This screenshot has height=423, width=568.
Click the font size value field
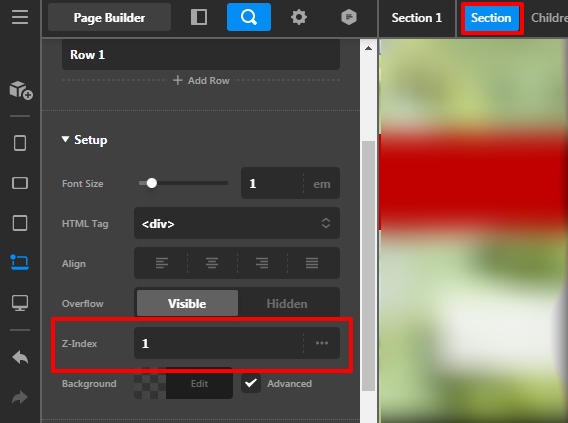click(272, 184)
